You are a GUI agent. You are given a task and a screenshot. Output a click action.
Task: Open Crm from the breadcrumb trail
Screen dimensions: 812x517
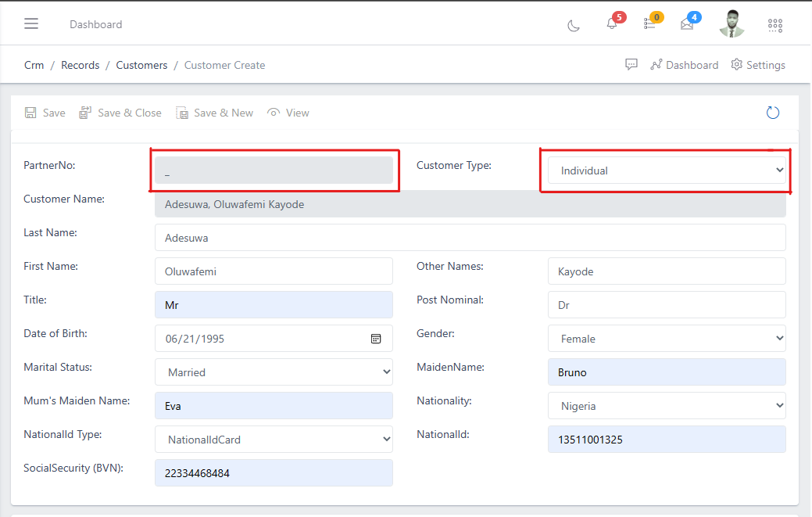click(x=34, y=65)
